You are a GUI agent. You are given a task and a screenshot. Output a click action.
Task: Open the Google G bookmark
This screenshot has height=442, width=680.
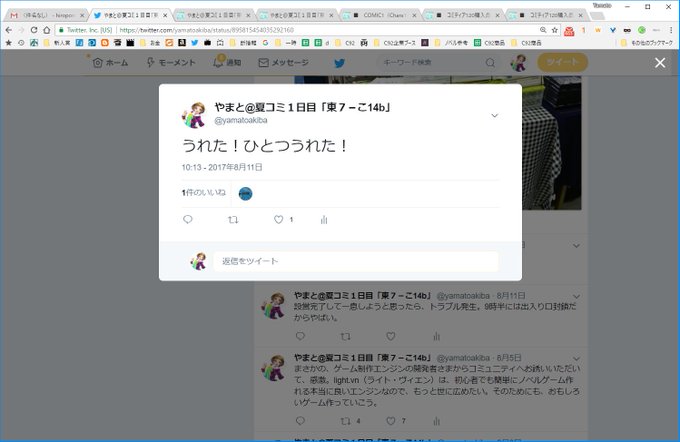point(265,43)
